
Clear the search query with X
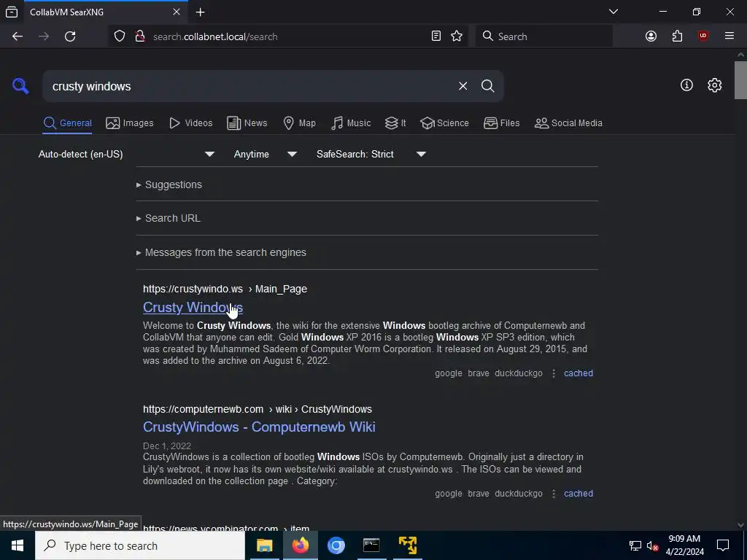[x=462, y=86]
